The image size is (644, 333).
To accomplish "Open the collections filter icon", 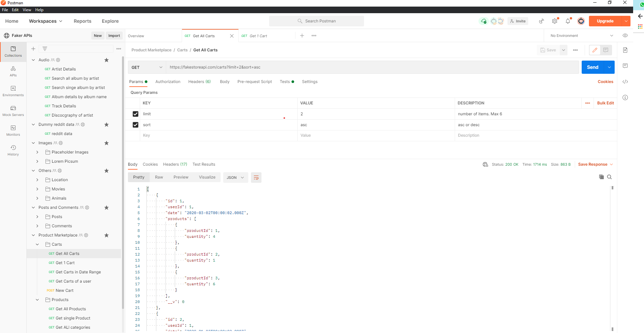I will click(x=45, y=49).
